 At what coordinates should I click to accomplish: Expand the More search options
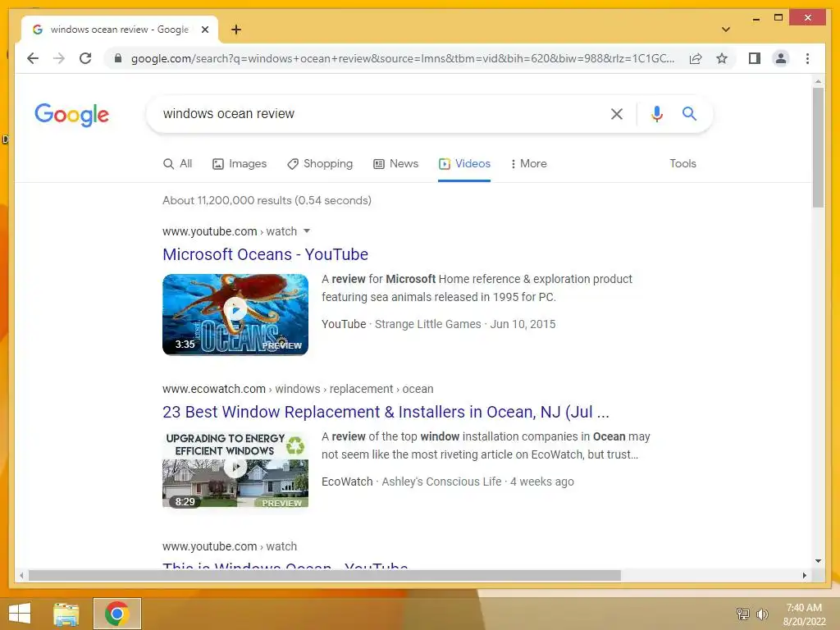click(x=528, y=163)
